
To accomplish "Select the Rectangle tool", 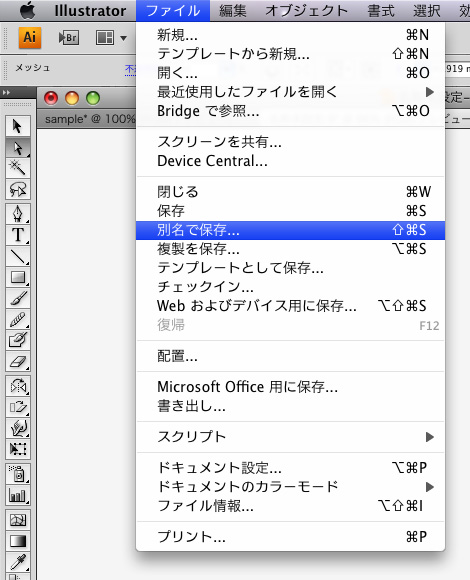I will [18, 277].
